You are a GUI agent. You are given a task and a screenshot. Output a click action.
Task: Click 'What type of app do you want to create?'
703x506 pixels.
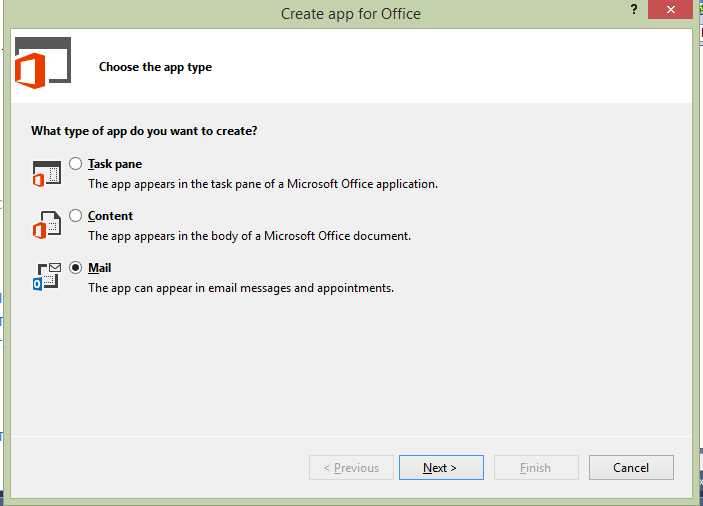tap(144, 131)
